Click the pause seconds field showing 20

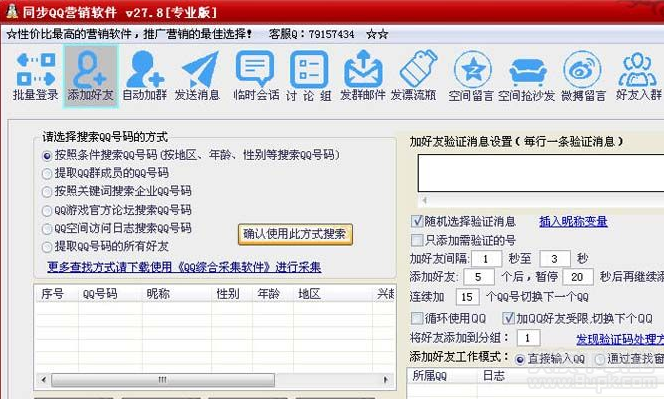point(578,277)
